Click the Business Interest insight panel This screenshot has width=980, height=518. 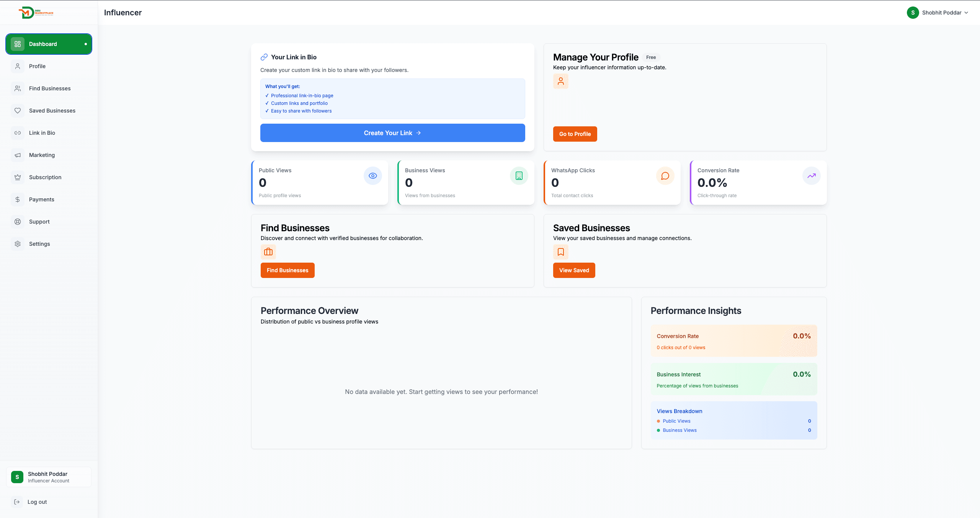click(x=734, y=379)
